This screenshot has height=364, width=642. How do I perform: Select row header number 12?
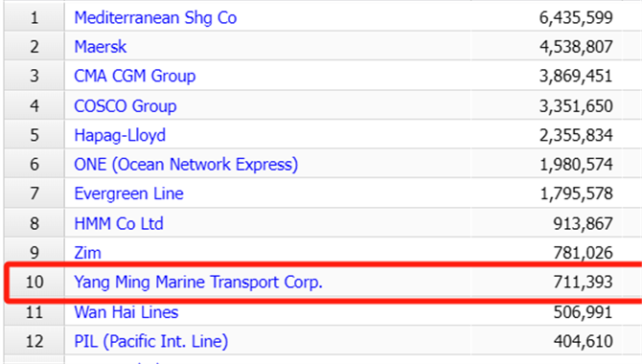point(34,341)
